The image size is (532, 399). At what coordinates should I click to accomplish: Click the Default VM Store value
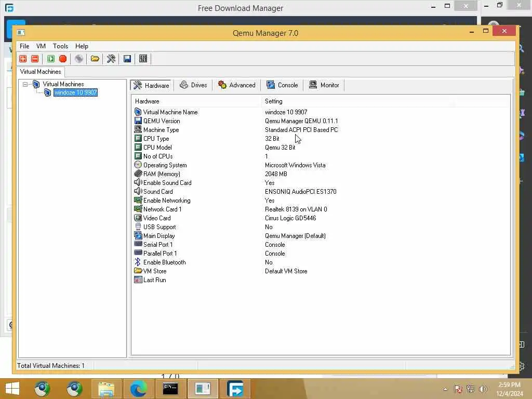point(286,271)
